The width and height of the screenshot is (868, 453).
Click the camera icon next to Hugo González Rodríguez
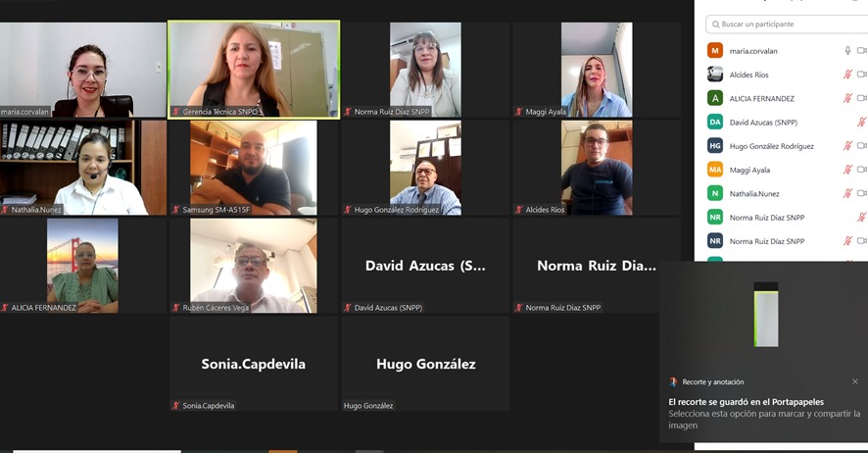point(862,146)
